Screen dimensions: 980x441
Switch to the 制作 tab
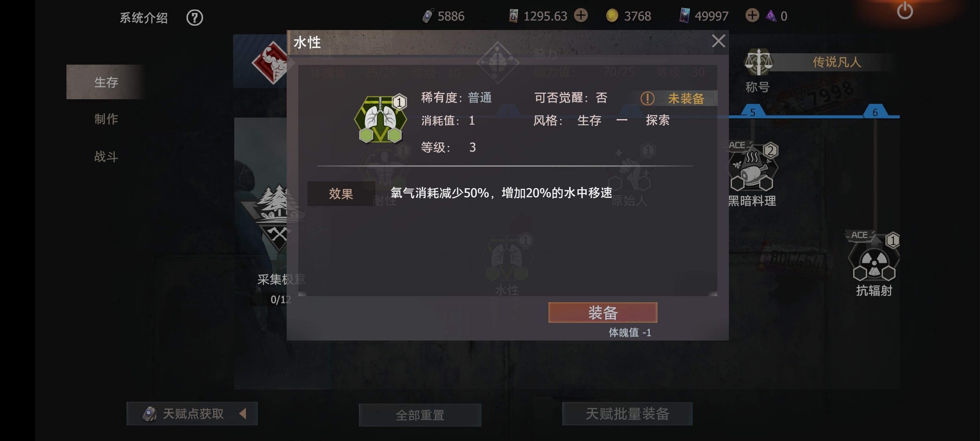(x=106, y=119)
